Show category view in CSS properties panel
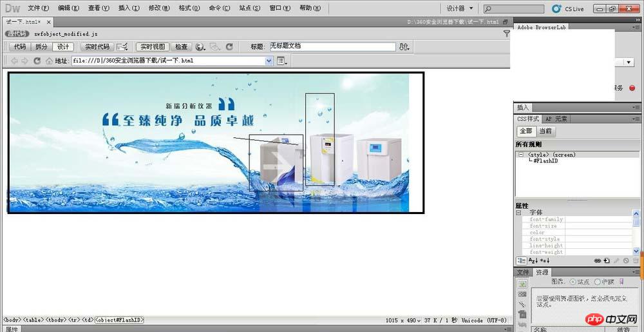 click(522, 260)
